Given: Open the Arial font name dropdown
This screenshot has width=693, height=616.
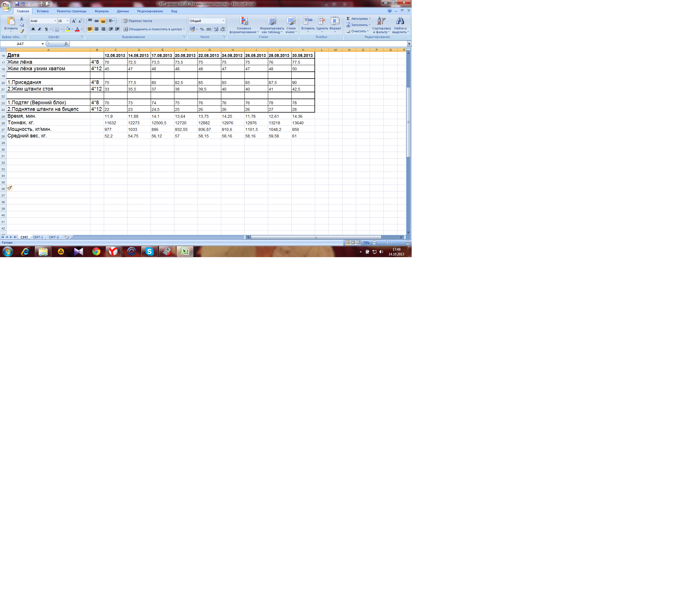Looking at the screenshot, I should tap(55, 21).
